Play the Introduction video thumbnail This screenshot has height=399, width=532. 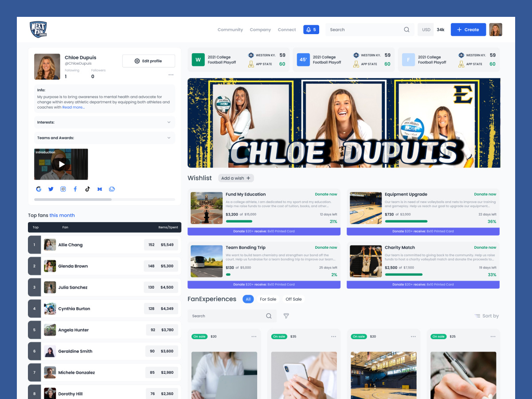click(61, 164)
